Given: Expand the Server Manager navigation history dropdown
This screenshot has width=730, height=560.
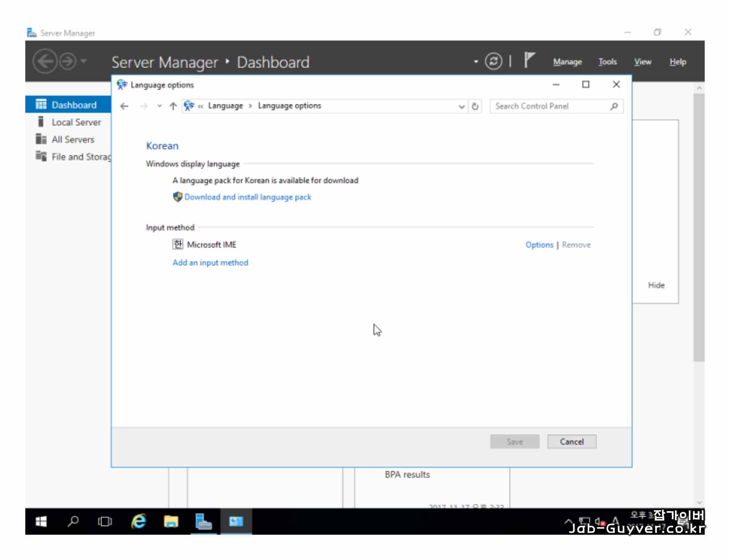Looking at the screenshot, I should pyautogui.click(x=84, y=61).
